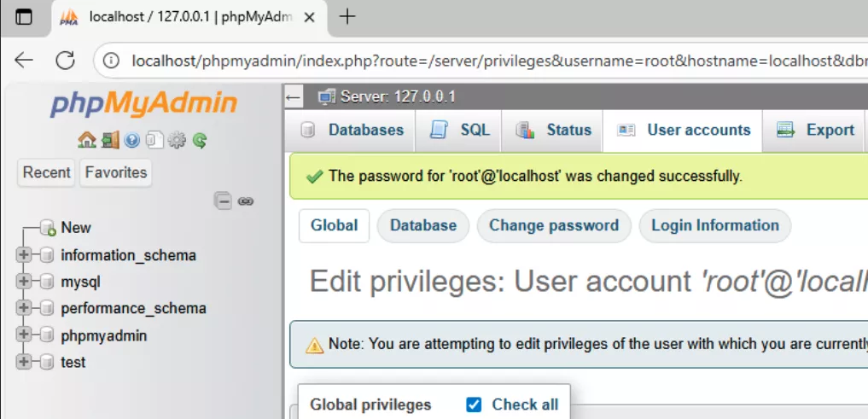Open phpMyAdmin documentation help icon

click(x=131, y=140)
